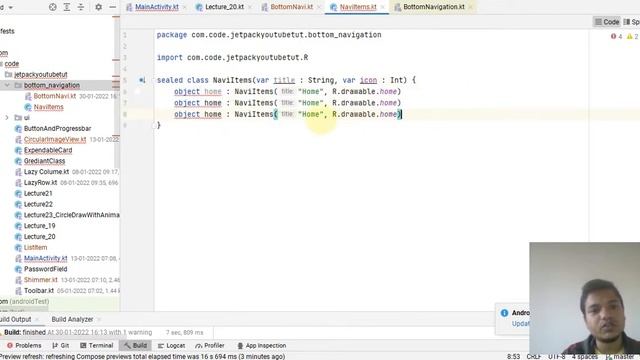Click ButtonAndProgressbar Kotlin class icon
The image size is (640, 360).
click(x=18, y=129)
